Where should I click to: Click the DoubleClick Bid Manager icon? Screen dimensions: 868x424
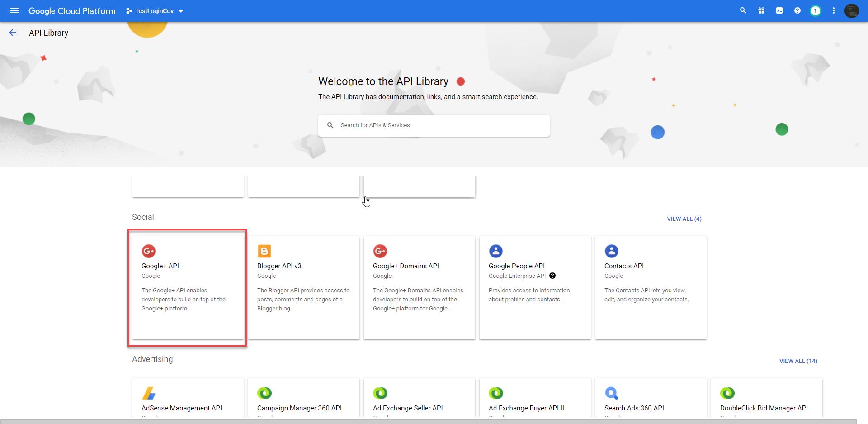[727, 393]
